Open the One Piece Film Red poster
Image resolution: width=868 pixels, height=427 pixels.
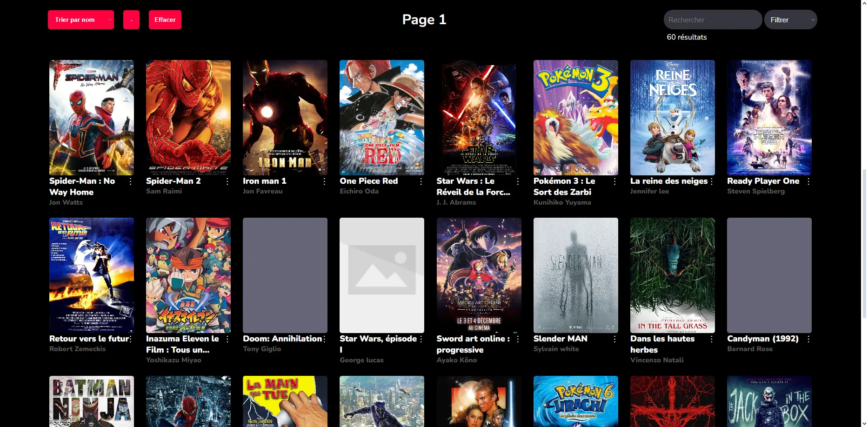[x=382, y=118]
